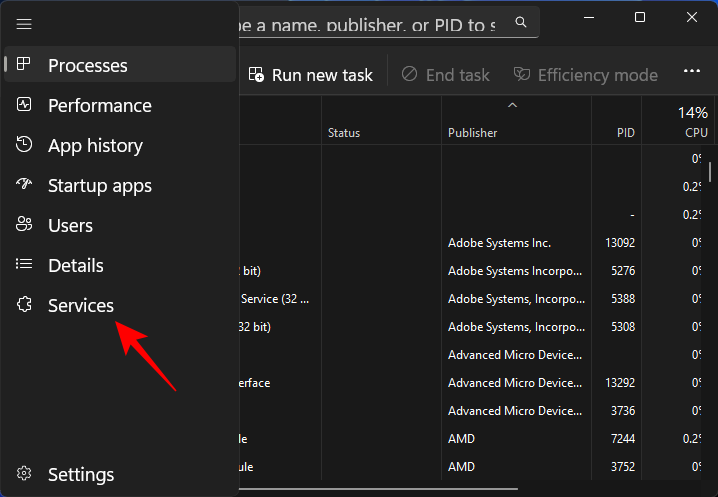Click the App history clock icon
Viewport: 718px width, 497px height.
[x=25, y=145]
